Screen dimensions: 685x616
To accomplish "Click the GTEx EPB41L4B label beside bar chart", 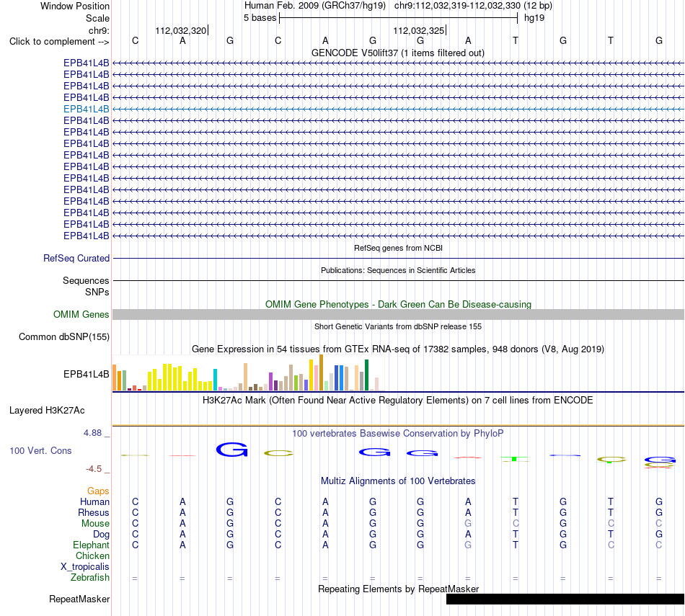I will click(x=86, y=374).
